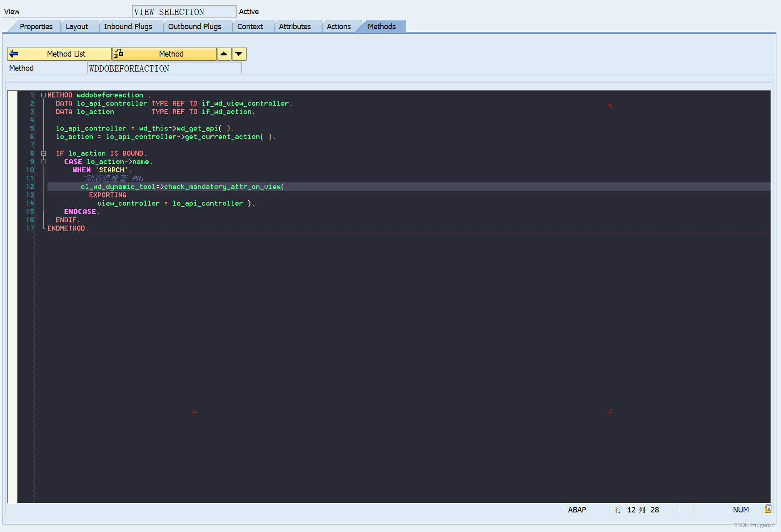Open the Properties tab
Image resolution: width=781 pixels, height=532 pixels.
point(36,27)
